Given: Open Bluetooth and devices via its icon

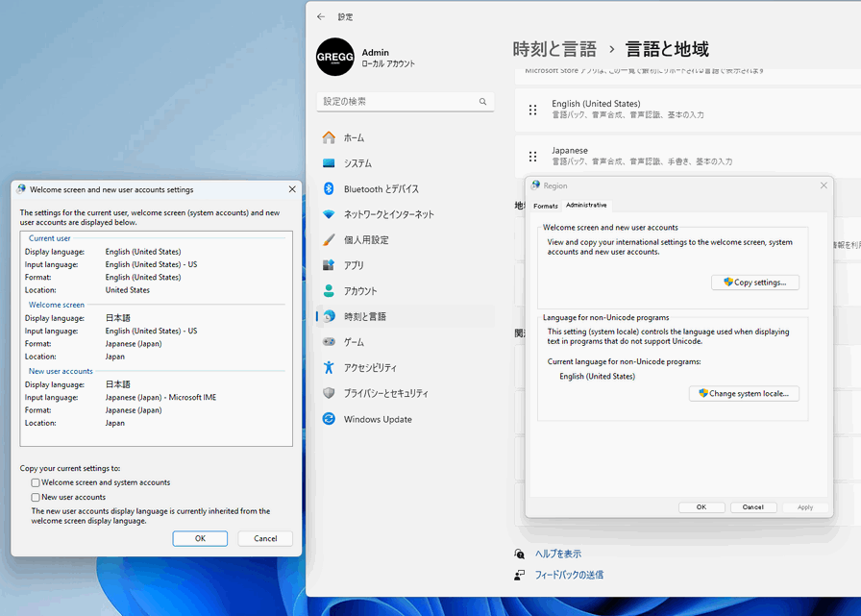Looking at the screenshot, I should click(329, 188).
